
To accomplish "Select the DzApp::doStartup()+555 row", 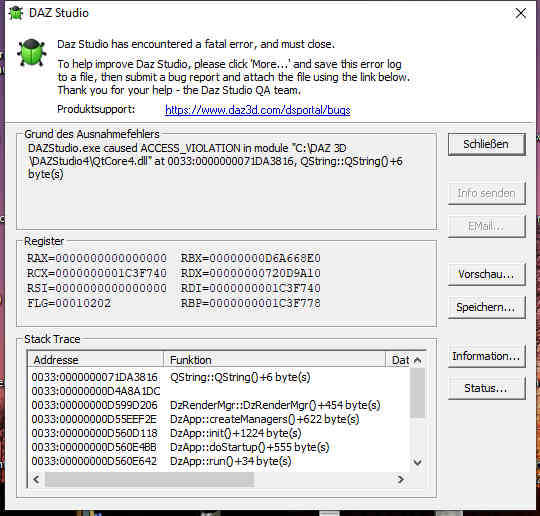I will (220, 447).
